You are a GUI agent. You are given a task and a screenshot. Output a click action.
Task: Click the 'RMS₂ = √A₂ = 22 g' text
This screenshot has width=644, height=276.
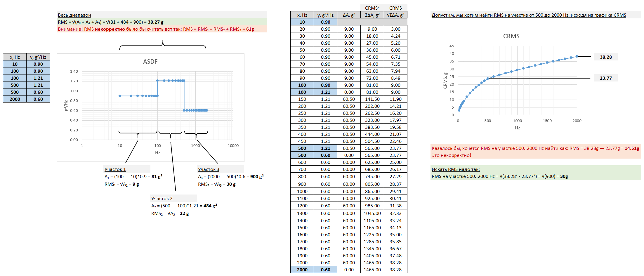pyautogui.click(x=170, y=213)
